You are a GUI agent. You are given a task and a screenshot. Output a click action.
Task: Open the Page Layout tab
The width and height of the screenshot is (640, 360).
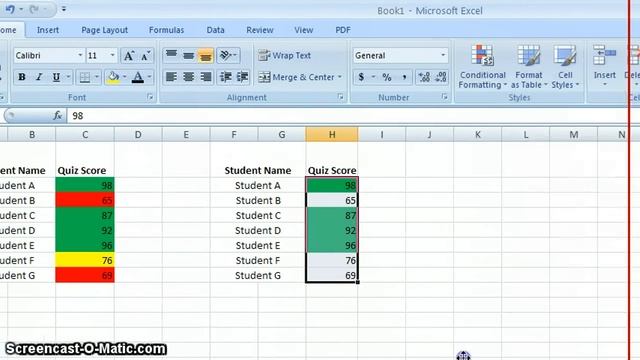(x=104, y=30)
